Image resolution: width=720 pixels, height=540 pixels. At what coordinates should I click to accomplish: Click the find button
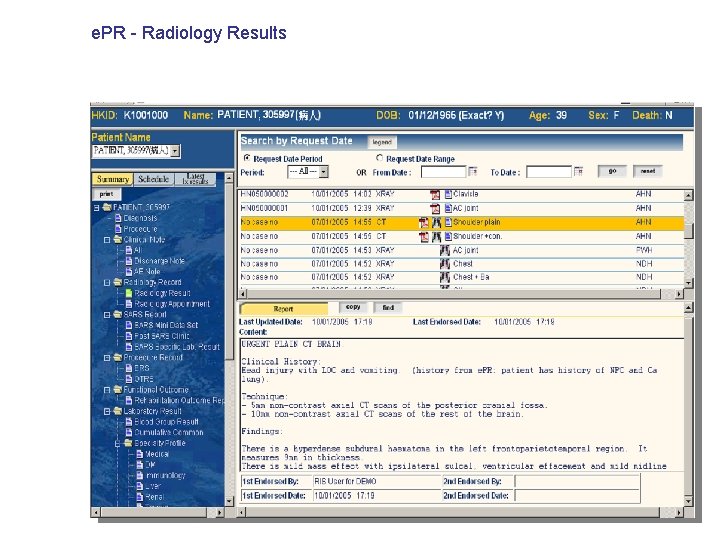click(388, 307)
